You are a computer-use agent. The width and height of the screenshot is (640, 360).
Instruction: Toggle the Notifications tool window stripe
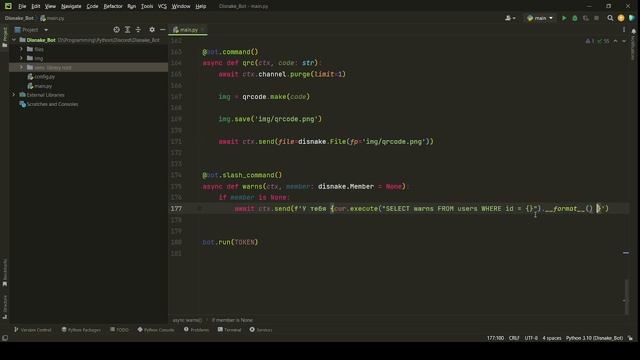pyautogui.click(x=633, y=45)
